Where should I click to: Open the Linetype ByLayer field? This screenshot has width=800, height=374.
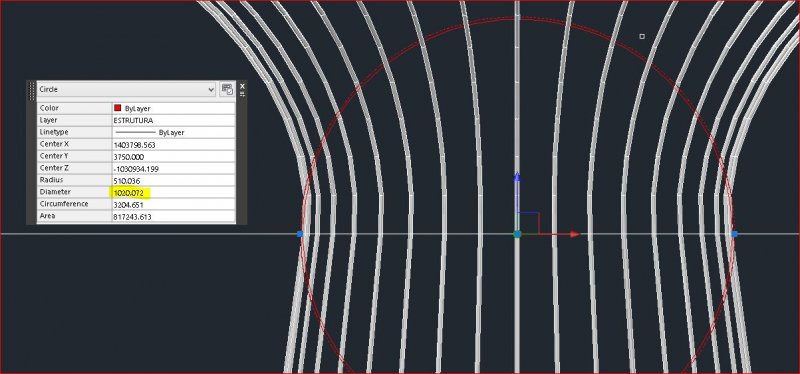pos(173,132)
